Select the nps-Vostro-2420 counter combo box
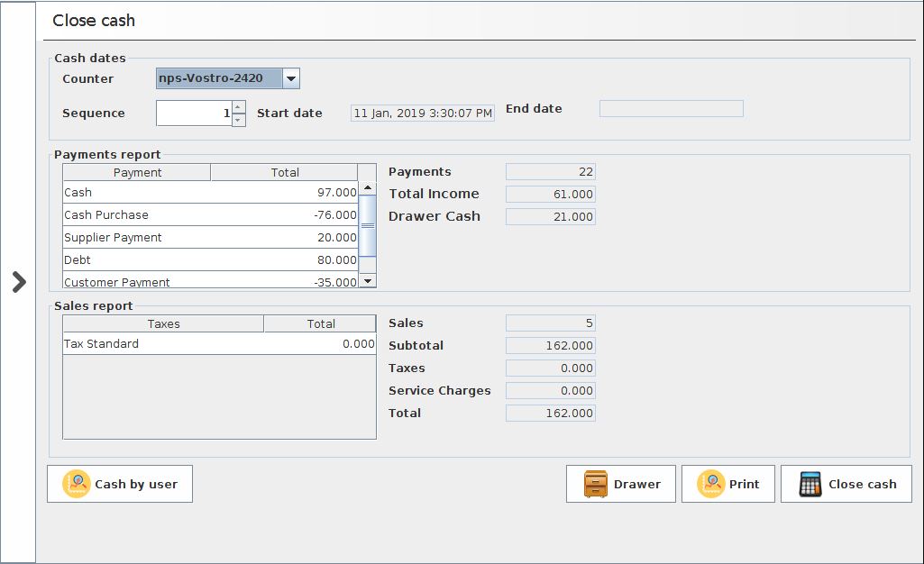Viewport: 924px width, 564px height. point(219,79)
